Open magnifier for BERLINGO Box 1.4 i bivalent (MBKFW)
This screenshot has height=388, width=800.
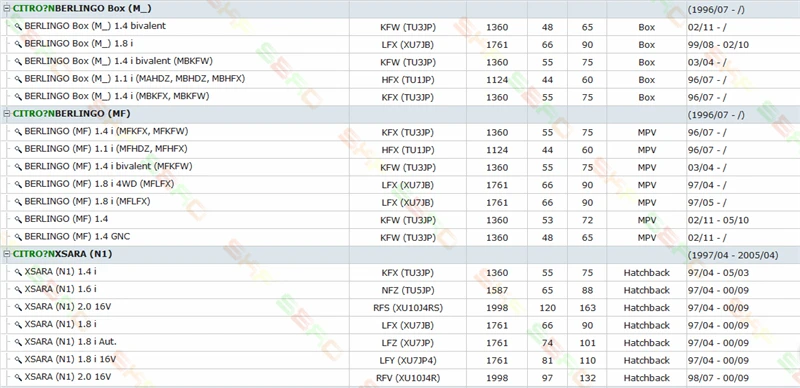coord(18,62)
